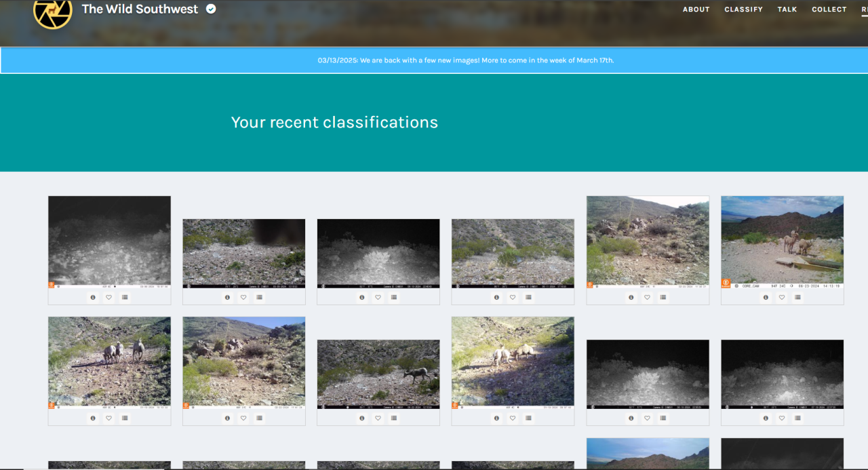View the three sheep from behind thumbnail
This screenshot has width=868, height=470.
109,363
